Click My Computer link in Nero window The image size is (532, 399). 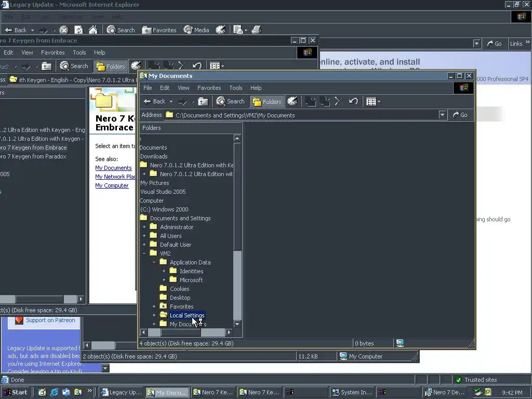pos(112,185)
